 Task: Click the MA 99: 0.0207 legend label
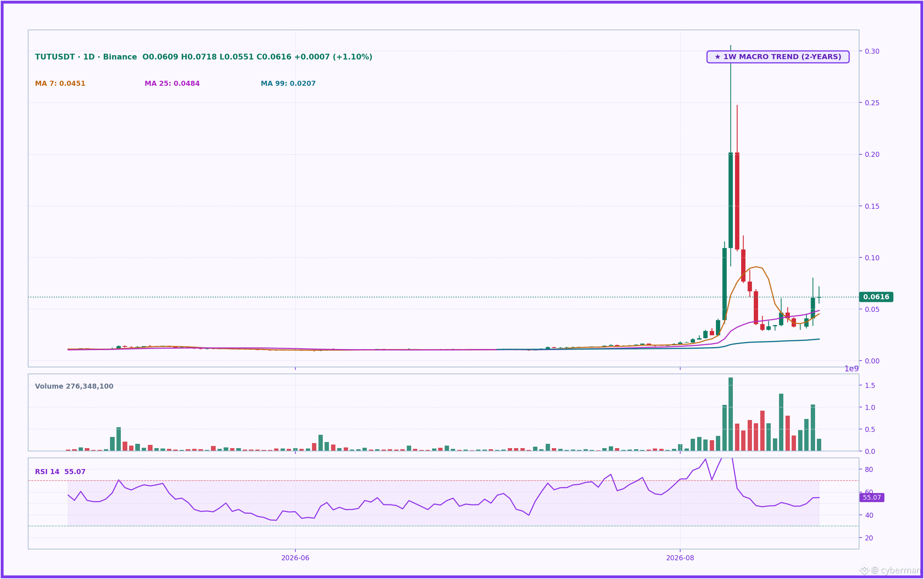(288, 84)
